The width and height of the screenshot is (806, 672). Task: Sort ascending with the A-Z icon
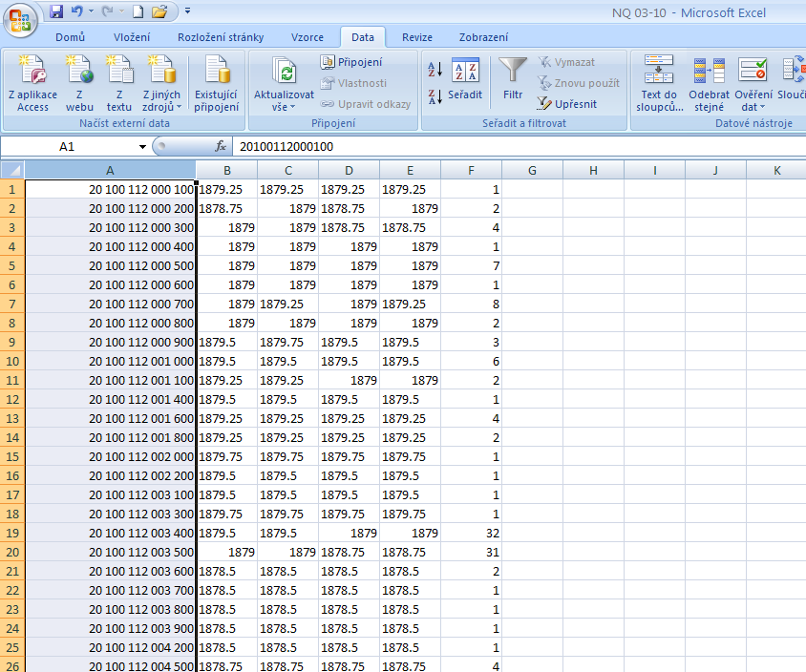tap(434, 70)
